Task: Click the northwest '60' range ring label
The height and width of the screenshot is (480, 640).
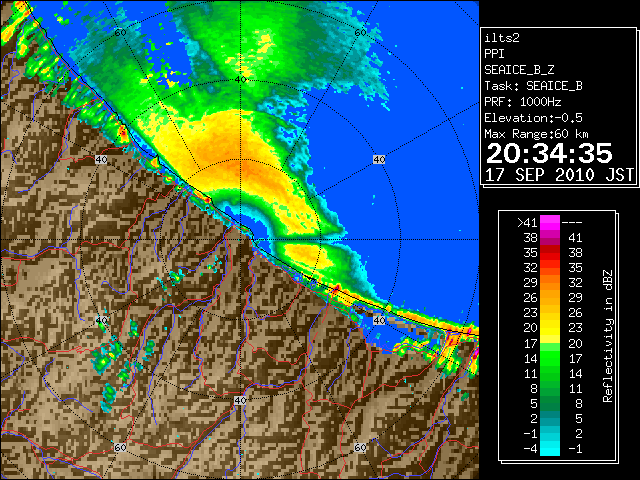Action: [120, 32]
